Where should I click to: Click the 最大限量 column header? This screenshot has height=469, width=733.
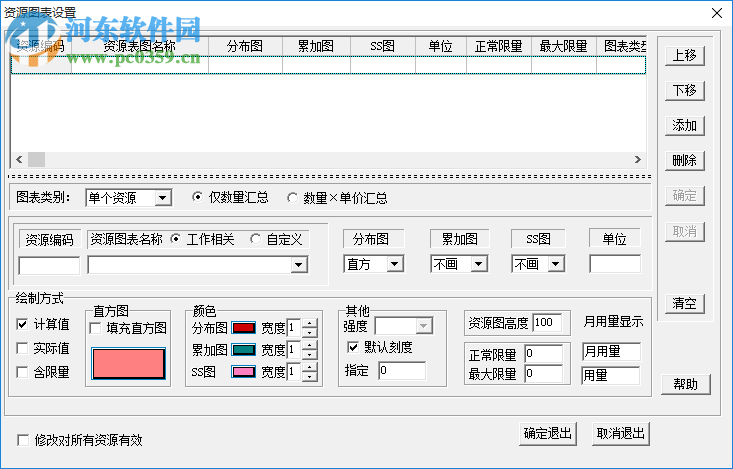point(564,46)
